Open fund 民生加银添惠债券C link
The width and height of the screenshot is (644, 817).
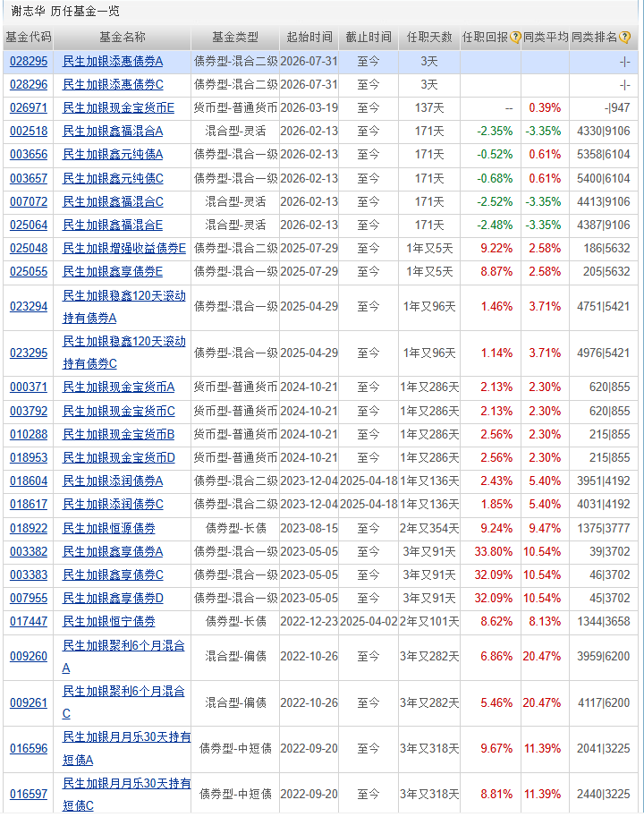tap(113, 84)
